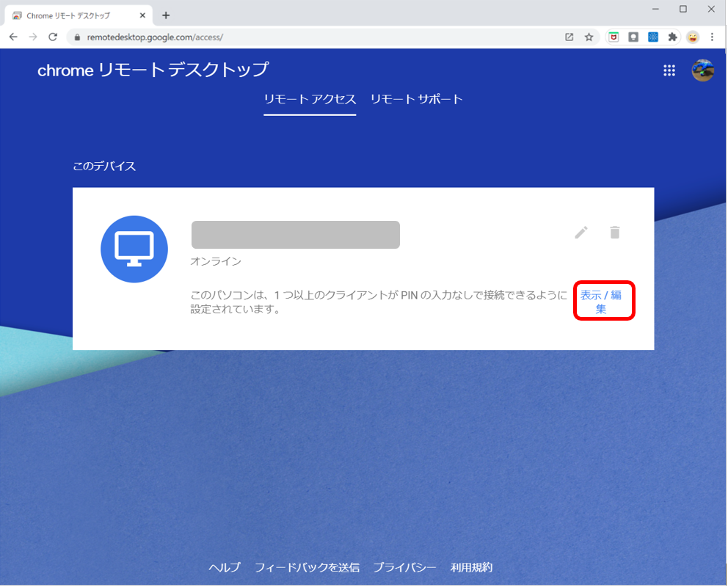The height and width of the screenshot is (587, 728).
Task: Open the Chrome three-dot menu
Action: point(712,37)
